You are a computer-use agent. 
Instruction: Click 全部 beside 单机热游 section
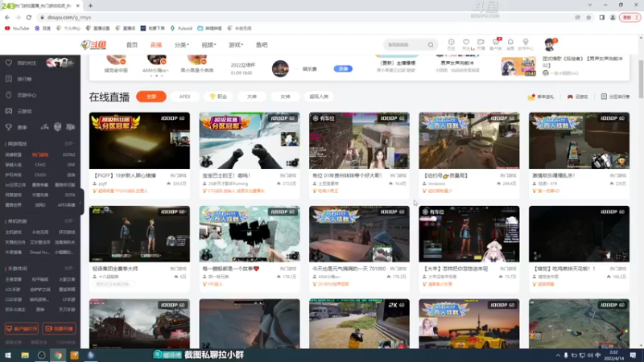pyautogui.click(x=69, y=221)
